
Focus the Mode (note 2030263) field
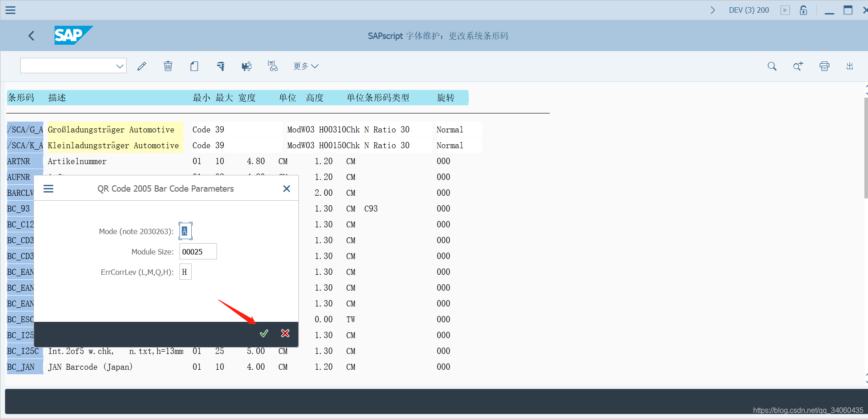pos(185,231)
